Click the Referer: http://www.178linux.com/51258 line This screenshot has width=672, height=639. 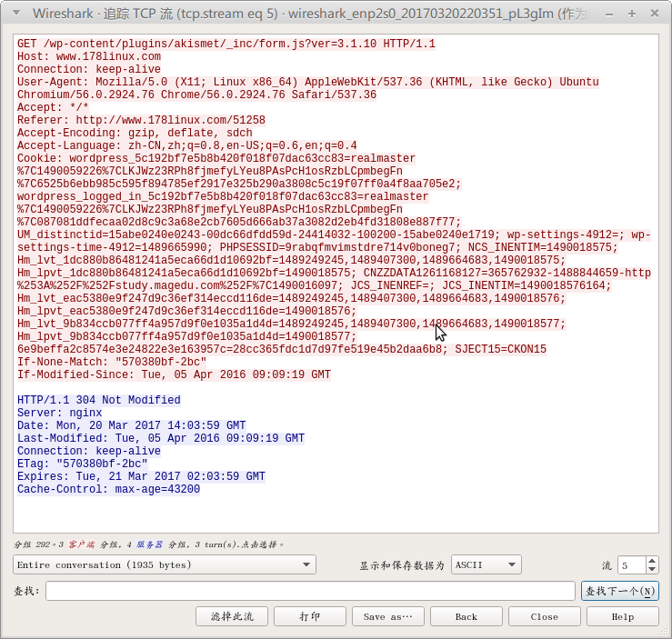(142, 120)
